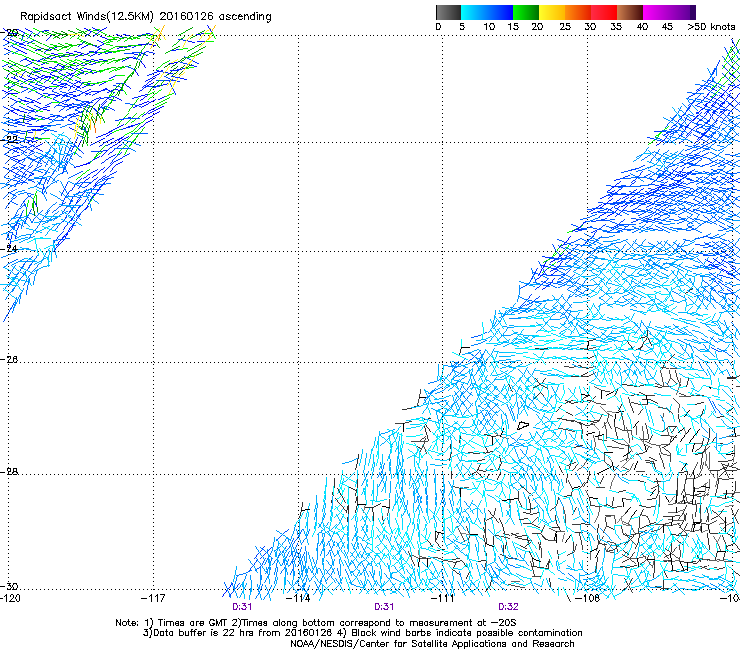Viewport: 740px width, 650px height.
Task: Click the small black island outline on the map
Action: 522,426
